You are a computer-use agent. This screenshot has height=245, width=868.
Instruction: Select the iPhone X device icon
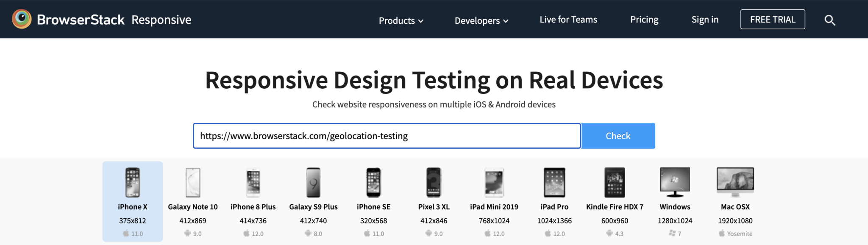132,183
